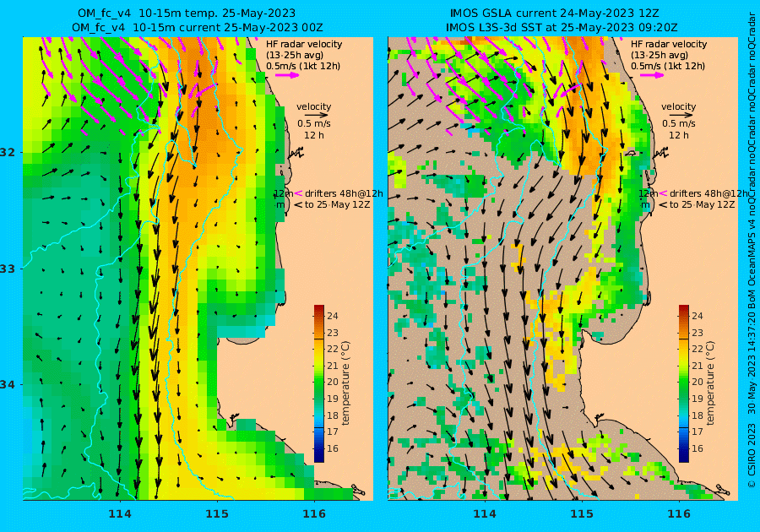Click '(13-25h avg)' text on OM_fc_v4 map
The height and width of the screenshot is (532, 760).
pyautogui.click(x=295, y=55)
